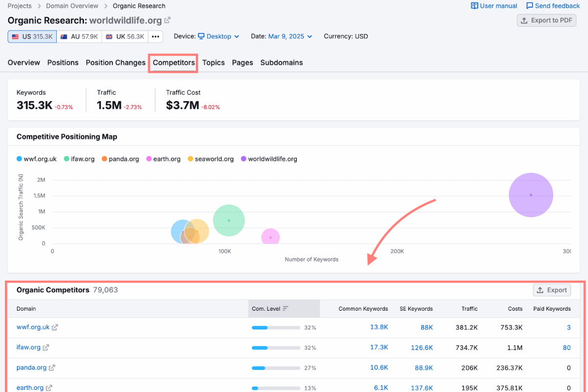Go to the Overview tab
The height and width of the screenshot is (392, 588).
coord(24,63)
